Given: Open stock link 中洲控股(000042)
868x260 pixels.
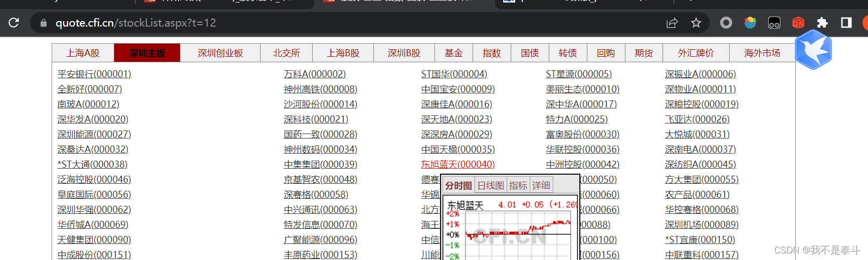Looking at the screenshot, I should coord(583,165).
